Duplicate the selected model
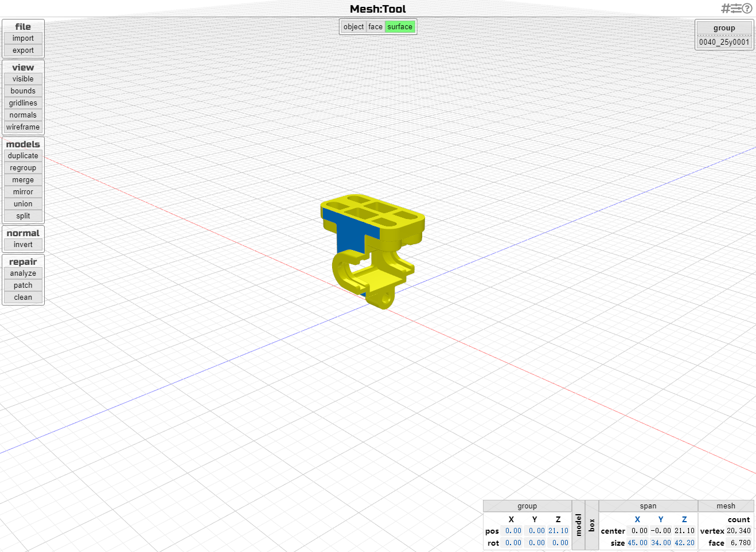The image size is (756, 552). click(23, 155)
